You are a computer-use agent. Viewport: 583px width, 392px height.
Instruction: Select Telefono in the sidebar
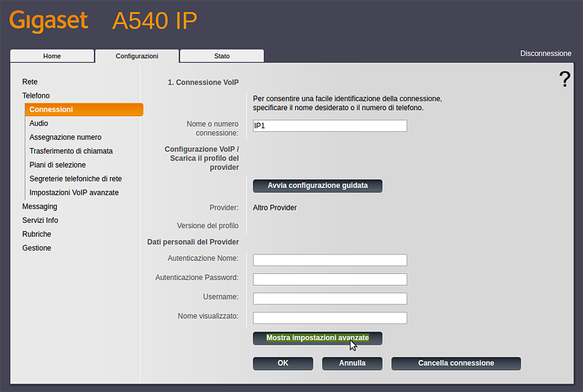tap(36, 95)
